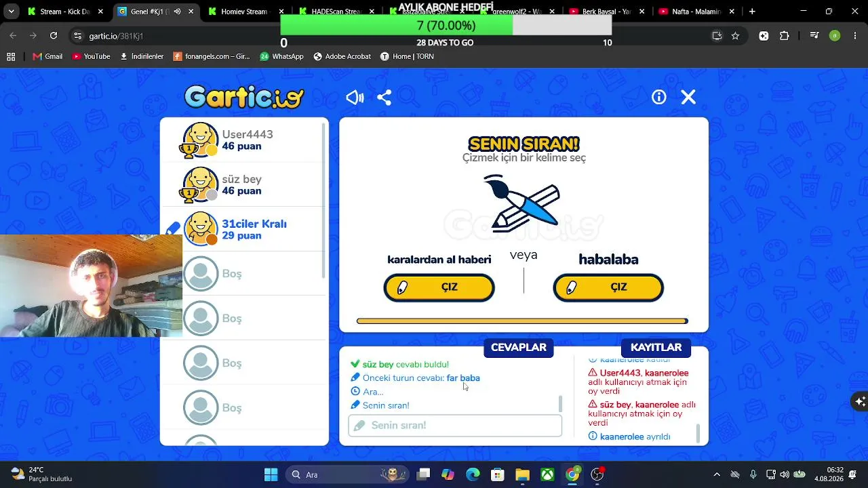The height and width of the screenshot is (488, 868).
Task: Click the süz bey avatar icon
Action: [x=201, y=184]
